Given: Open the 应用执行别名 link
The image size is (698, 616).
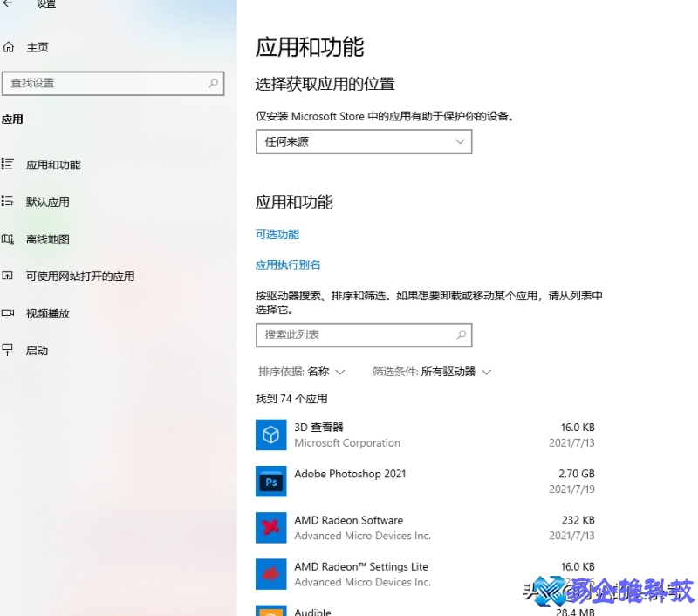Looking at the screenshot, I should [288, 265].
